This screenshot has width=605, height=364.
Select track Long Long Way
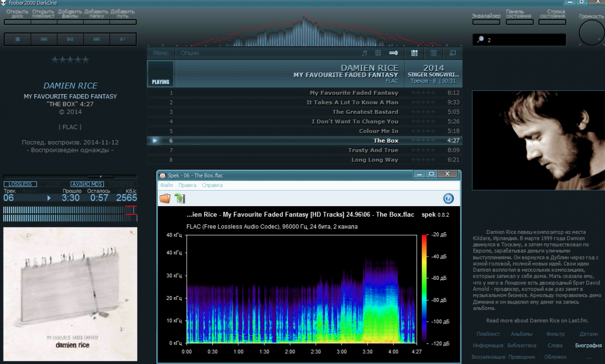(305, 160)
